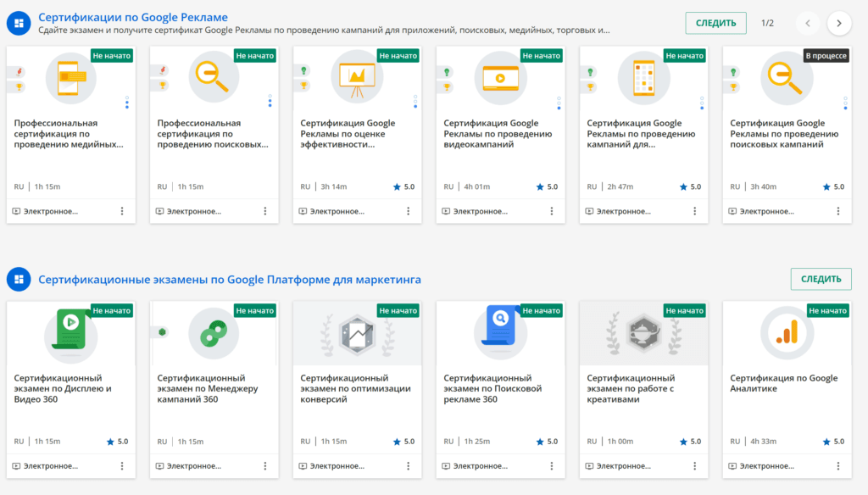This screenshot has width=868, height=495.
Task: Open Сертификация Google Рекламы по проведению поисковых кампаний title
Action: click(x=784, y=133)
